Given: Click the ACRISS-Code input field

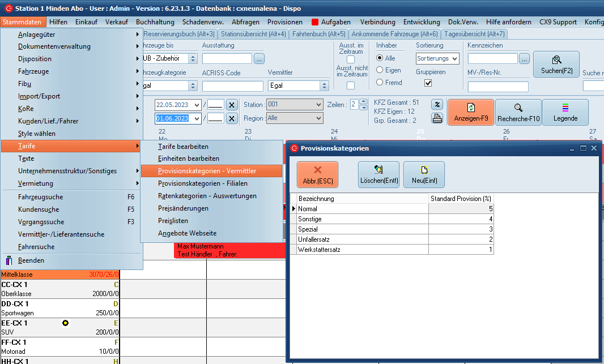Looking at the screenshot, I should point(232,86).
